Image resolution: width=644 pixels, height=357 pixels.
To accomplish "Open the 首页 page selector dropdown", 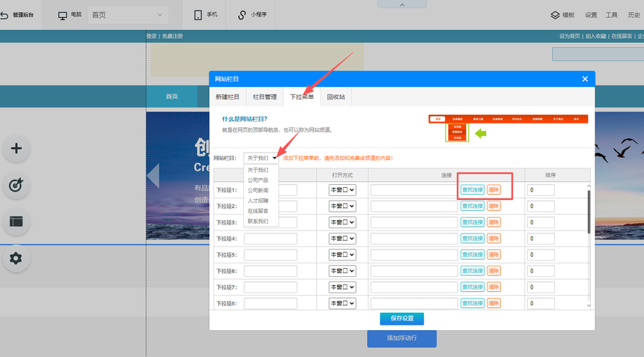I will point(128,15).
